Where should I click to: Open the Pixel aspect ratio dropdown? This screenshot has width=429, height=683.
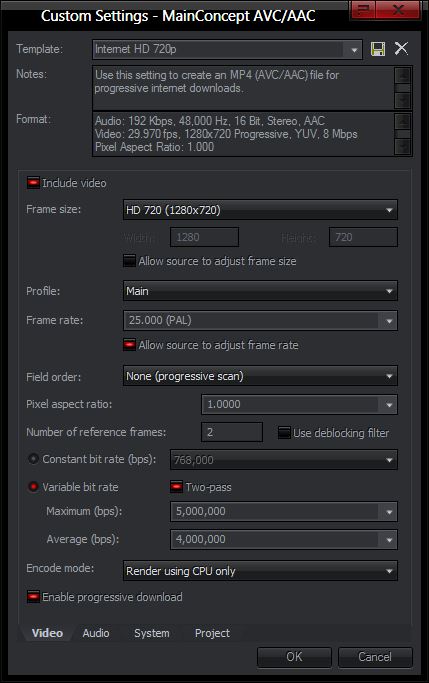click(299, 405)
